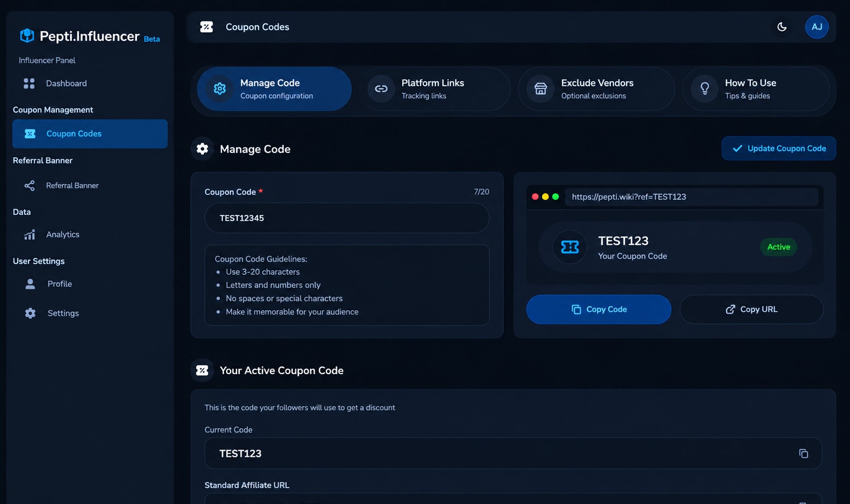The width and height of the screenshot is (850, 504).
Task: Click the 7/20 character counter
Action: (481, 192)
